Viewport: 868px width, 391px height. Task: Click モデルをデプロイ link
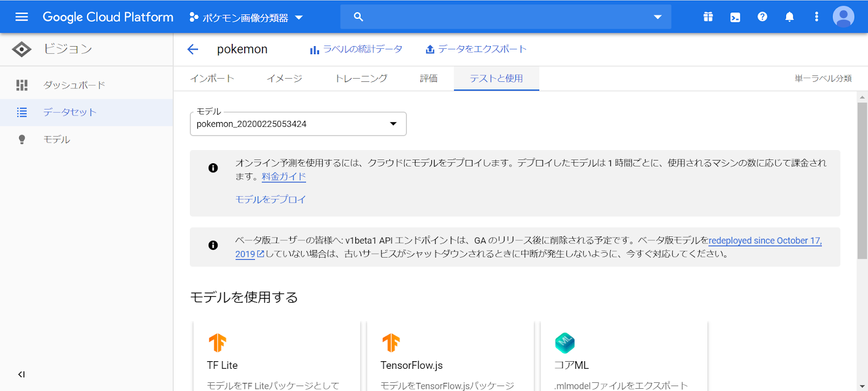tap(270, 200)
